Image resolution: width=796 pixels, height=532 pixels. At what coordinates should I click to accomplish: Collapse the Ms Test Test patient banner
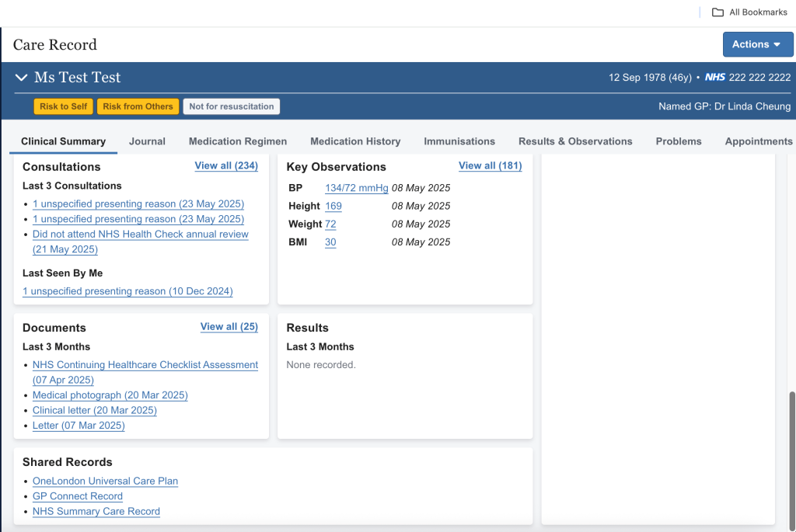point(21,78)
